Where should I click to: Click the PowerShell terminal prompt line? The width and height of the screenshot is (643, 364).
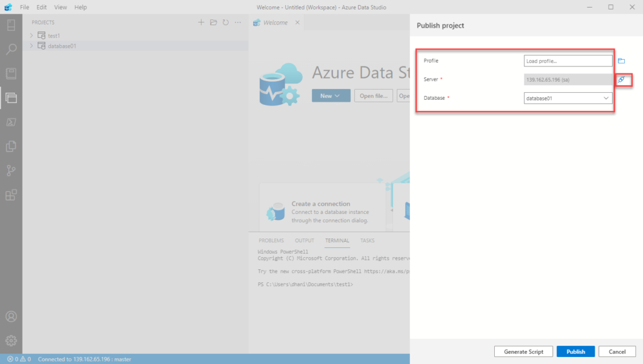tap(305, 284)
